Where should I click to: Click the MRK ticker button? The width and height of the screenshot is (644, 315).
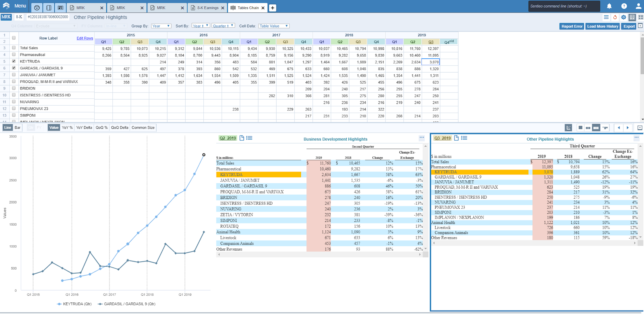tap(6, 17)
